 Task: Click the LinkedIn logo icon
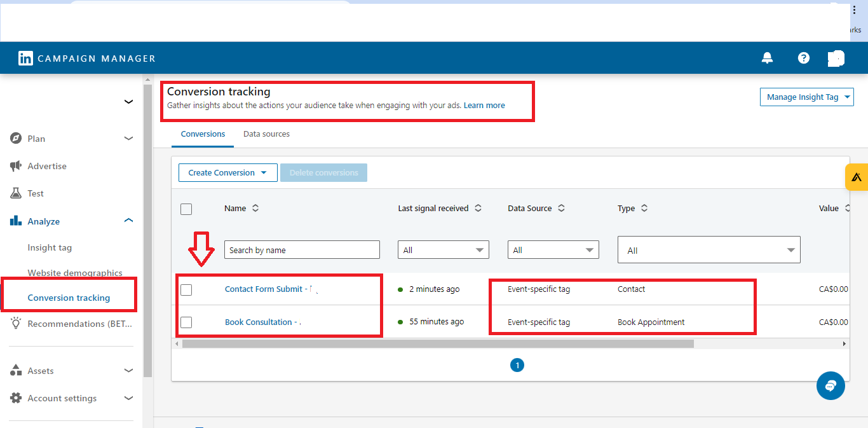(25, 58)
